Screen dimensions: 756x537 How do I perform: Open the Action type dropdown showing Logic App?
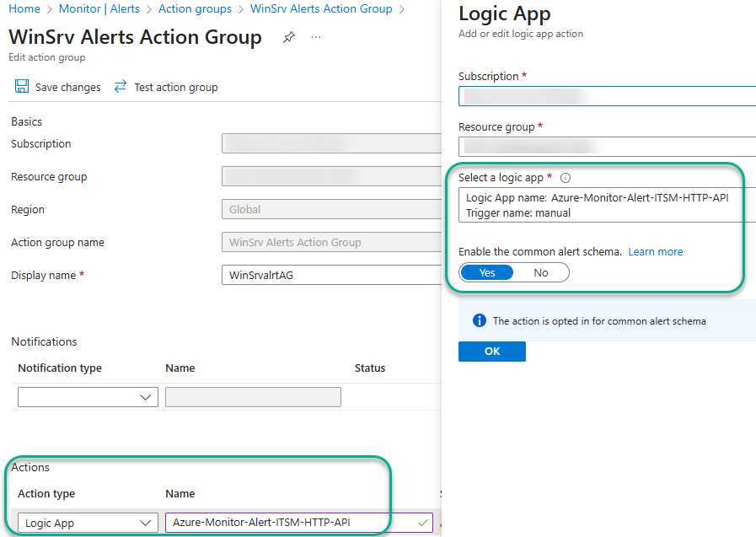pos(88,523)
